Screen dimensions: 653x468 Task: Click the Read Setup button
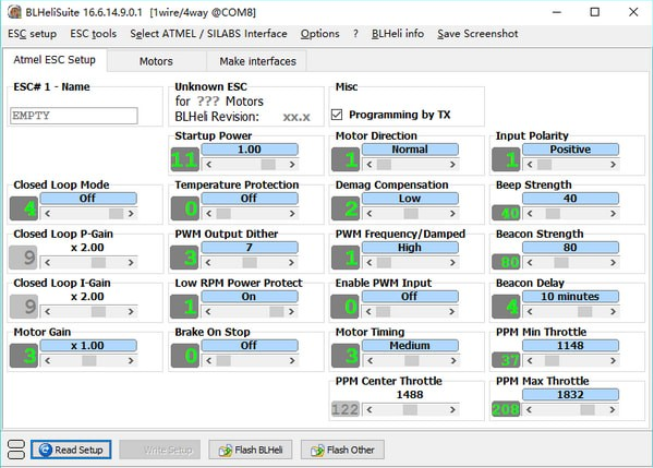point(71,450)
